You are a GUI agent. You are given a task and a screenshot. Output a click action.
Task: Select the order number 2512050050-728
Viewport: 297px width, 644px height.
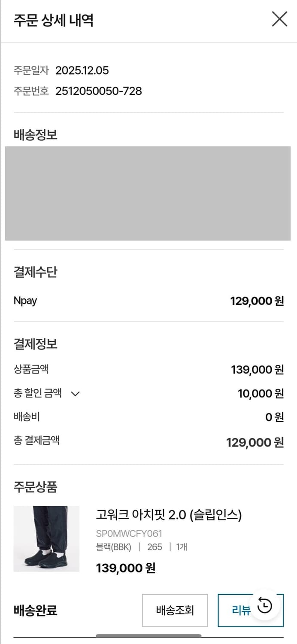[98, 91]
